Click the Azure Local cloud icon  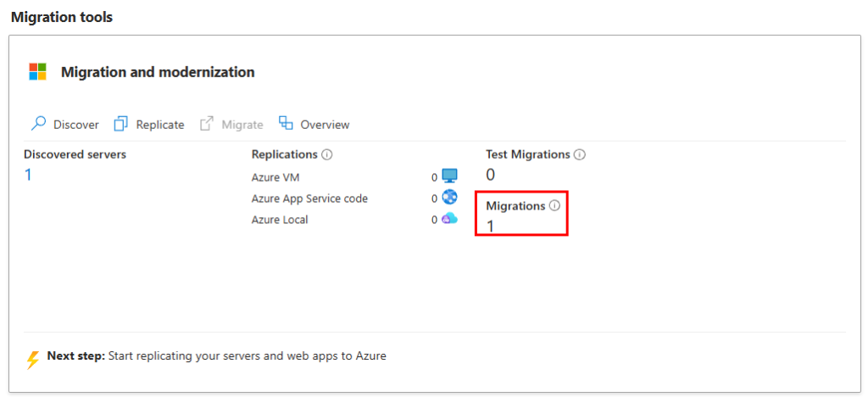pyautogui.click(x=449, y=219)
